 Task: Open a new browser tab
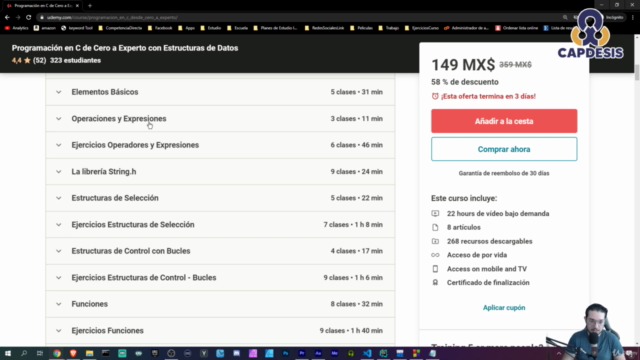point(90,6)
